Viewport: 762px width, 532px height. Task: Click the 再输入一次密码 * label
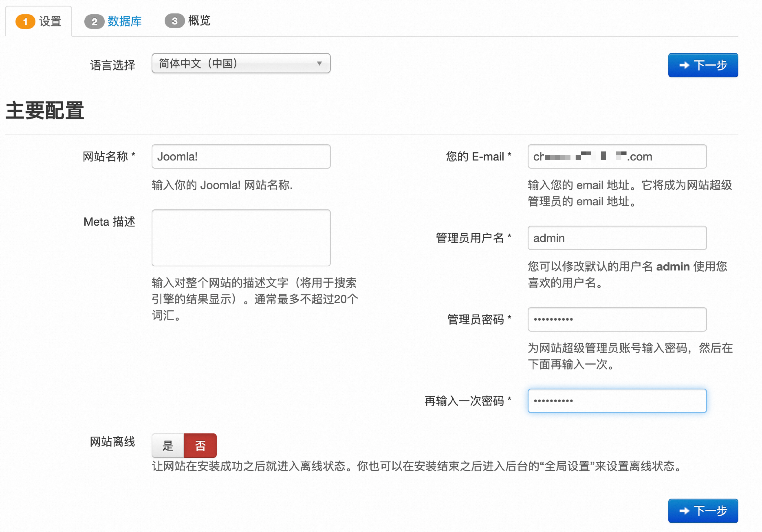point(468,401)
